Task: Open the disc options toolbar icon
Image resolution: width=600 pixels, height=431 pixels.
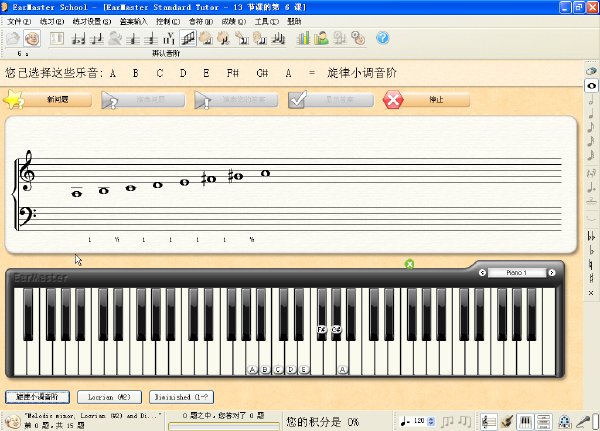Action: point(358,38)
